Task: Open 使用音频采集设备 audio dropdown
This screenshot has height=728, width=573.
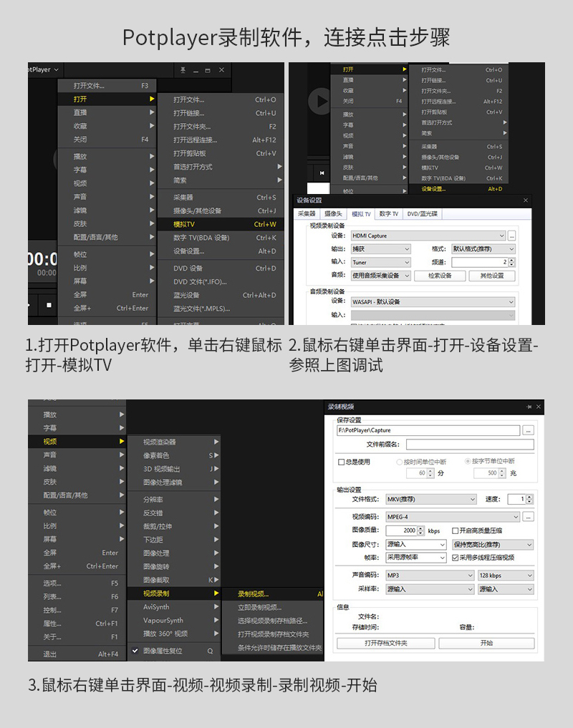Action: point(380,276)
